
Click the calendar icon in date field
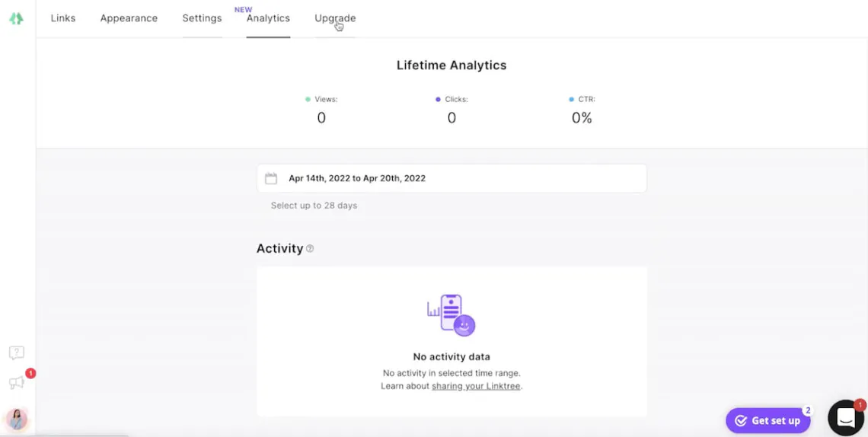point(271,178)
